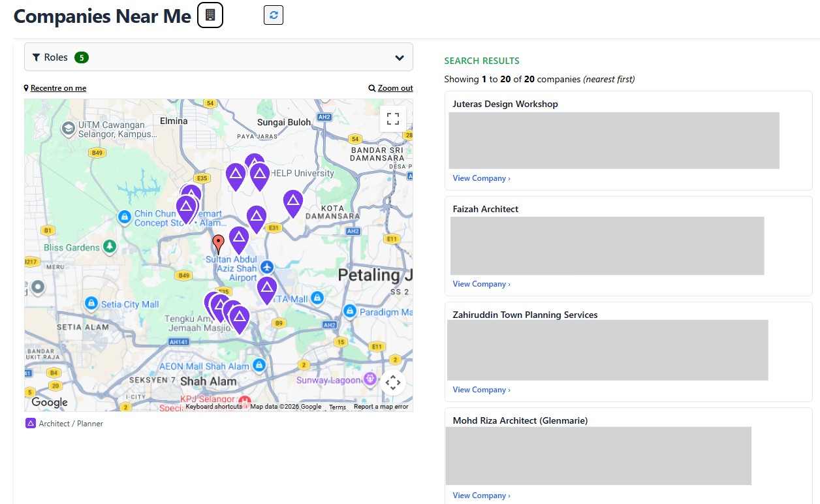The width and height of the screenshot is (820, 504).
Task: Click the purple marker near Kota Damansara
Action: [293, 204]
